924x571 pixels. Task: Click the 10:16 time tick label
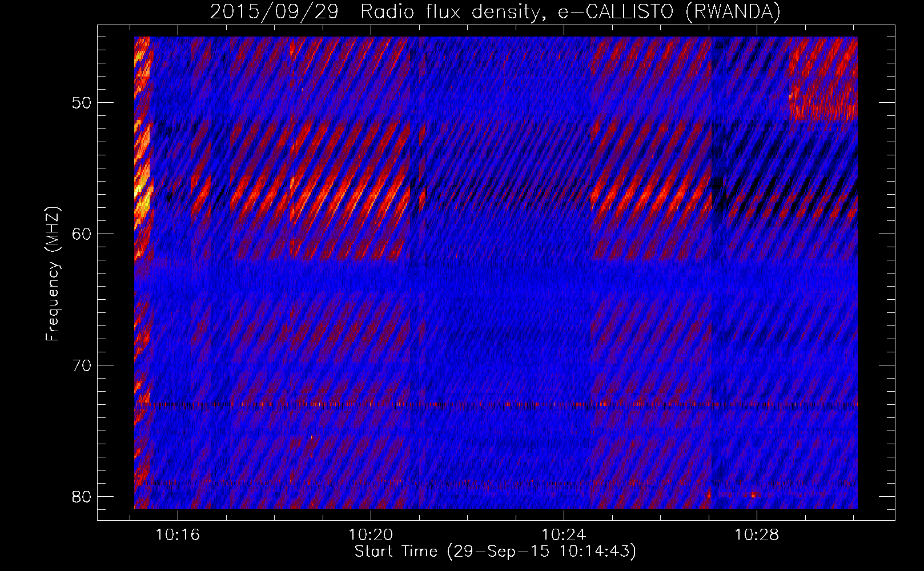point(178,535)
